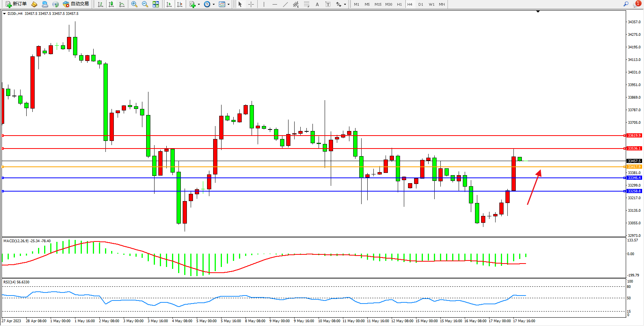Switch to the M15 timeframe
Image resolution: width=644 pixels, height=326 pixels.
[378, 4]
